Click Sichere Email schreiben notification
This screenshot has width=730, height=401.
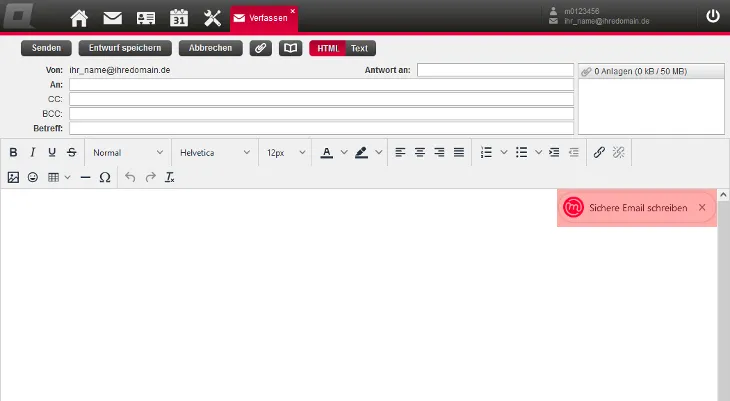tap(638, 208)
